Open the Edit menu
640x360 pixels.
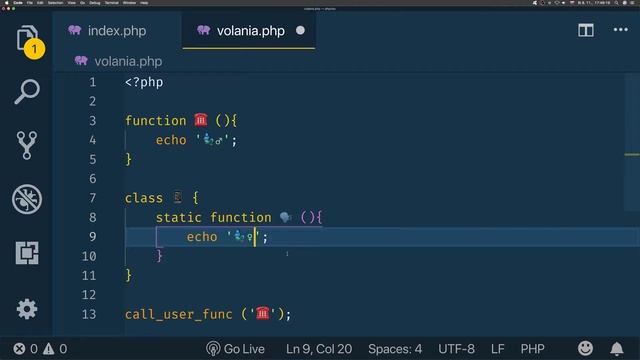(40, 2)
